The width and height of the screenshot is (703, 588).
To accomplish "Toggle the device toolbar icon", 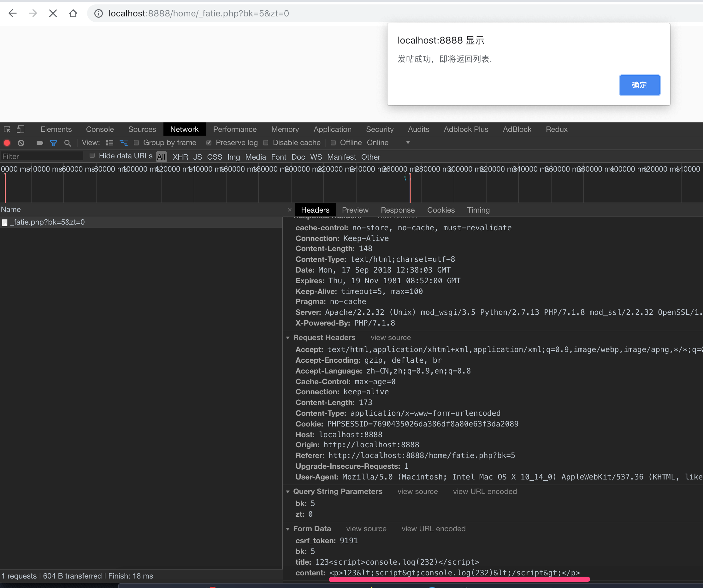I will tap(21, 129).
